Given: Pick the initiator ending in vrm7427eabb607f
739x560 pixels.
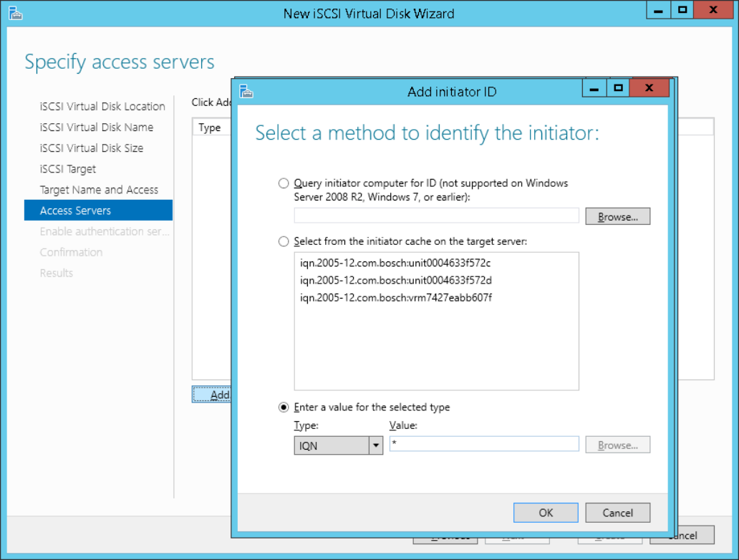Looking at the screenshot, I should (x=395, y=297).
